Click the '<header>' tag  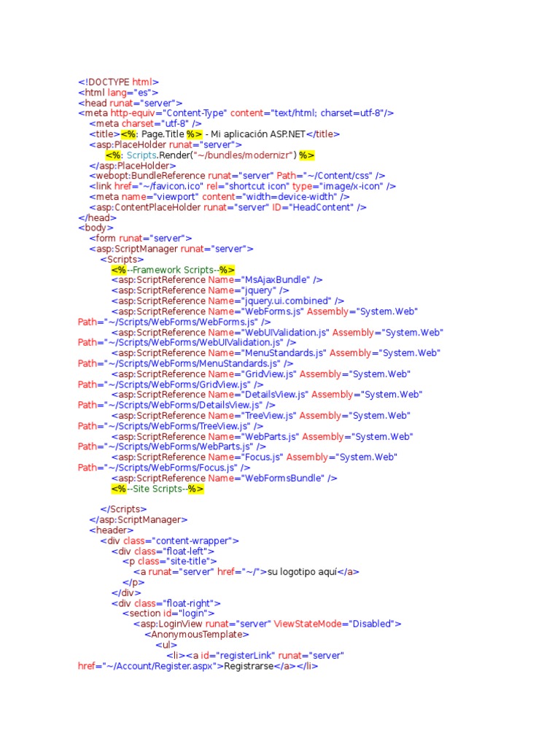(112, 530)
